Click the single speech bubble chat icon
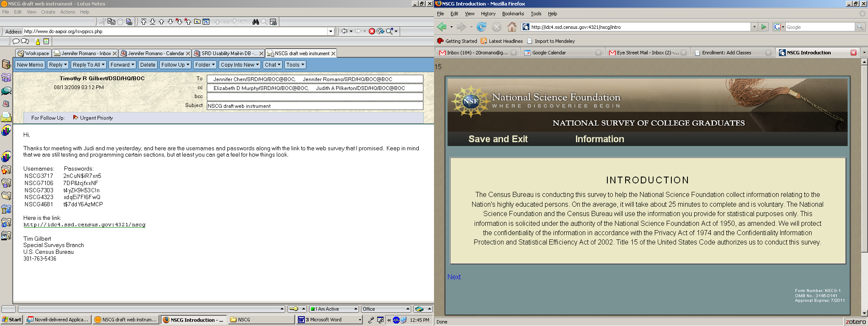The image size is (868, 326). [x=16, y=41]
